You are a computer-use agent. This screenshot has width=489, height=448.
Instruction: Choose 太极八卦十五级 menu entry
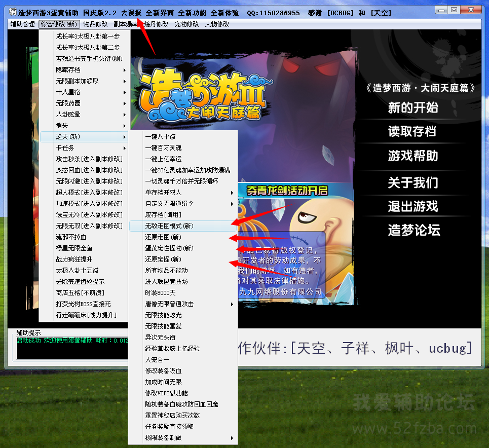pos(84,271)
